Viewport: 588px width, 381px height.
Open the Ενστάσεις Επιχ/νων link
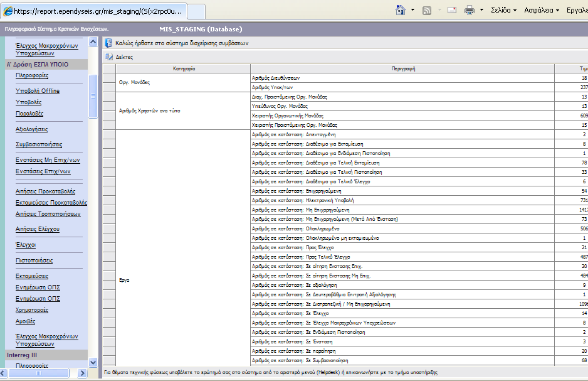pos(43,171)
